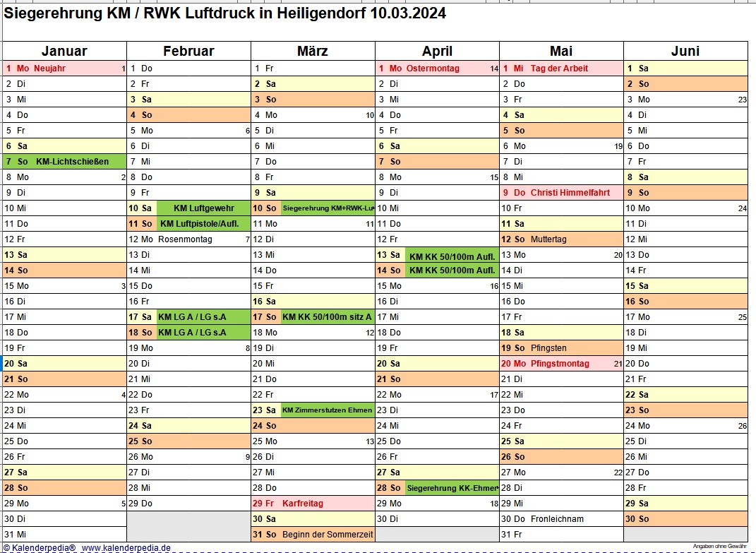Select the KM Luftpistole/Aufl. event cell
Screen dimensions: 756x553
203,224
